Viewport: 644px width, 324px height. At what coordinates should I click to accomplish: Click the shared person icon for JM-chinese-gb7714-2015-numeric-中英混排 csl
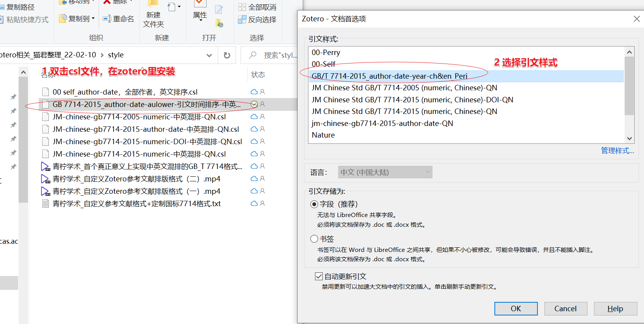pyautogui.click(x=262, y=154)
